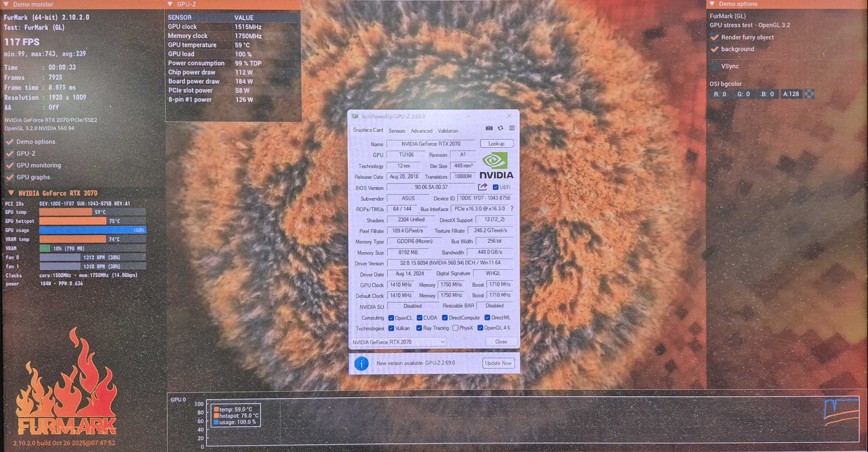The width and height of the screenshot is (868, 452).
Task: Enable the VSync checkbox
Action: coord(714,66)
